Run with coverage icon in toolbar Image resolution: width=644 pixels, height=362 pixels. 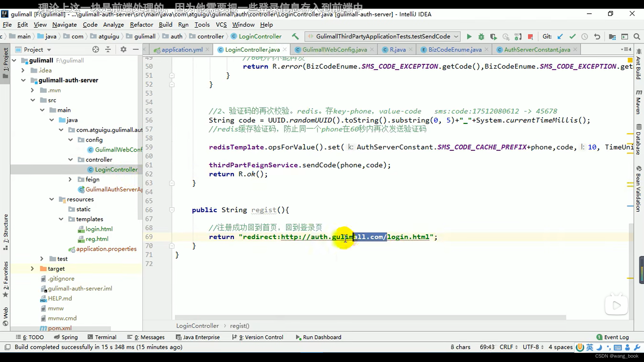pyautogui.click(x=493, y=37)
